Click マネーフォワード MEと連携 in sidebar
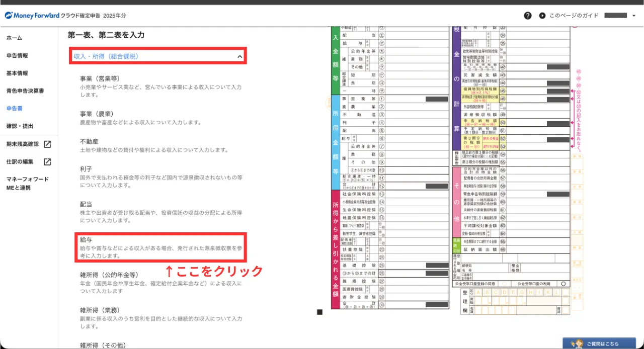The image size is (644, 349). pos(28,184)
